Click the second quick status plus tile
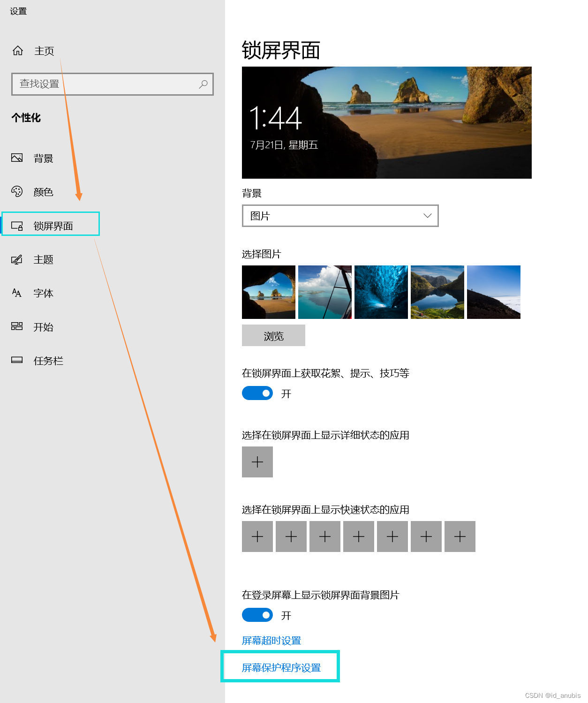 (291, 537)
